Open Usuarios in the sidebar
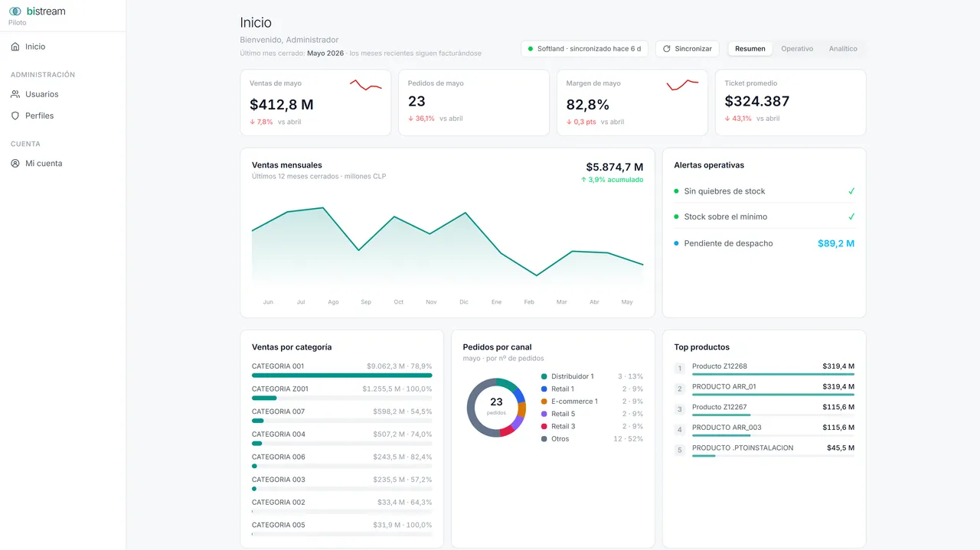 [63, 94]
